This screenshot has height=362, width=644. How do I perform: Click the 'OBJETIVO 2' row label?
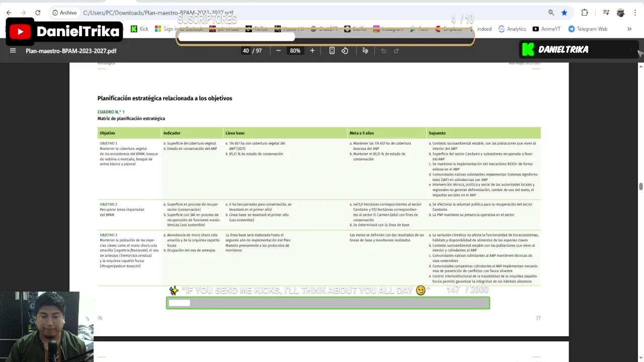pos(108,204)
